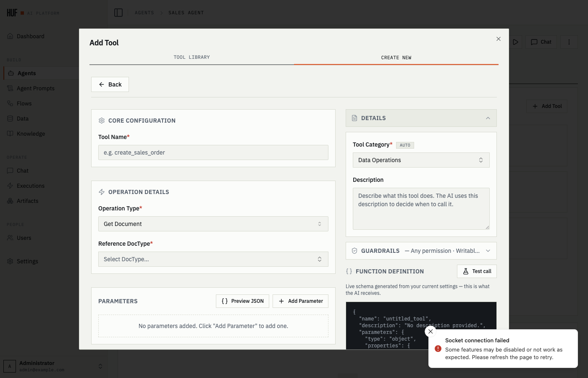Screen dimensions: 588x378
Task: Click the red error icon in toast
Action: point(438,349)
